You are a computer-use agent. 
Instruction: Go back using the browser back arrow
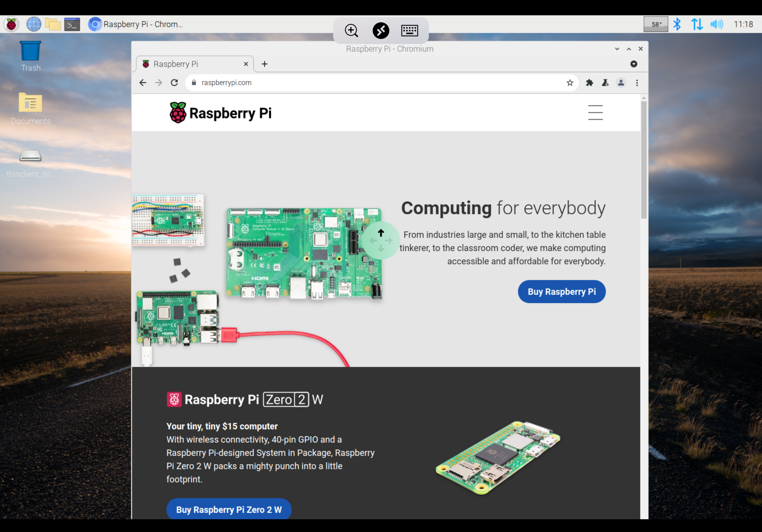pos(143,83)
